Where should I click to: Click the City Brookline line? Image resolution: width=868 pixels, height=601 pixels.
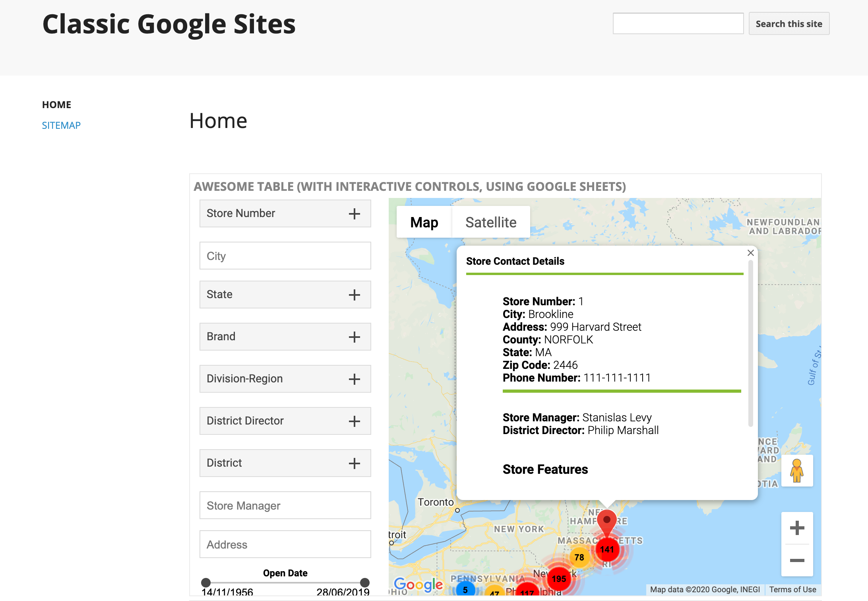[538, 314]
